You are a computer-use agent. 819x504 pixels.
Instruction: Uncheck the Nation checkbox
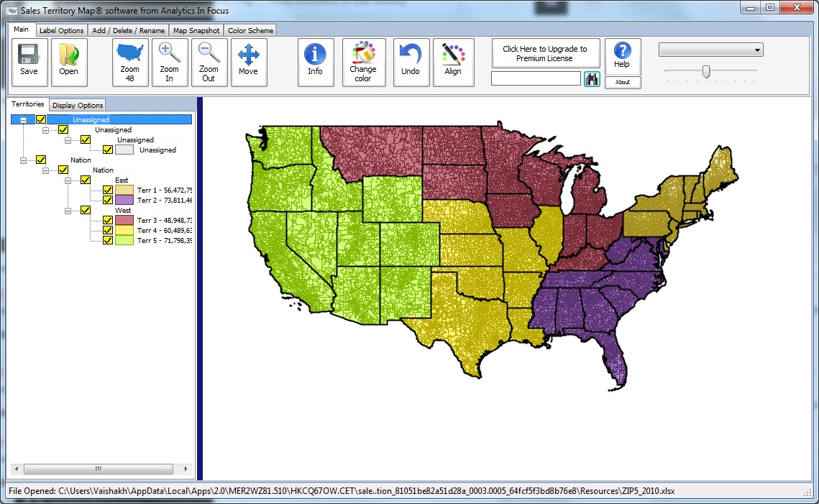pyautogui.click(x=40, y=160)
